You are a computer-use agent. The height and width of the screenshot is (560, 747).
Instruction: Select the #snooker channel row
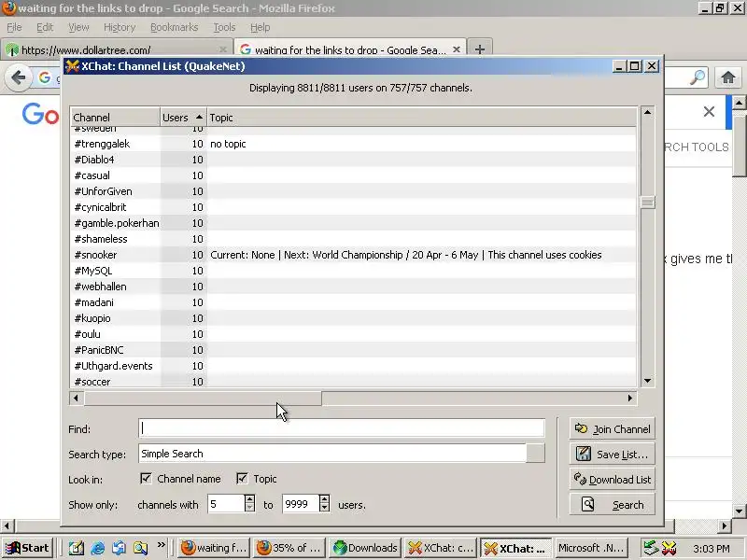pos(353,255)
